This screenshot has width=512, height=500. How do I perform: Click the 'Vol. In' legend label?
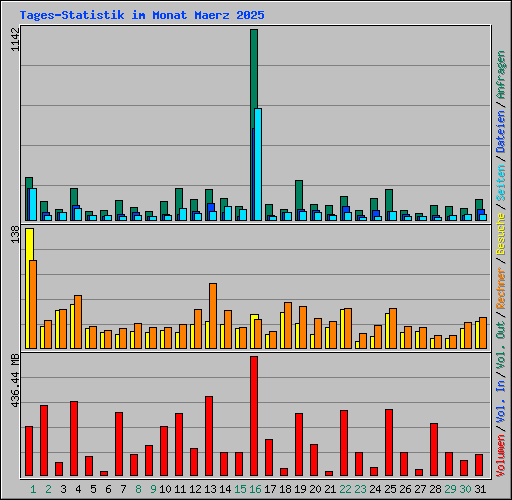(x=501, y=403)
